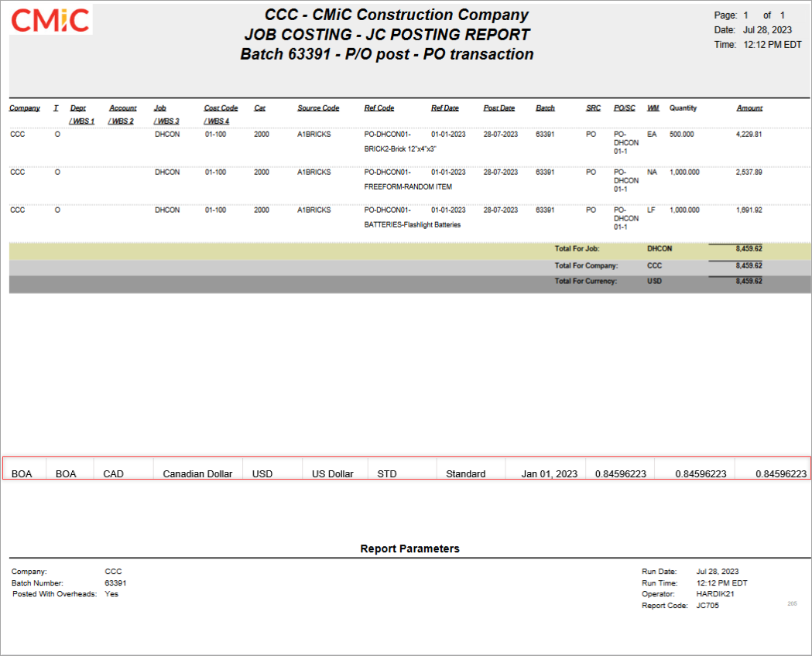
Task: Click the "Total For Currency:" label
Action: click(x=586, y=282)
